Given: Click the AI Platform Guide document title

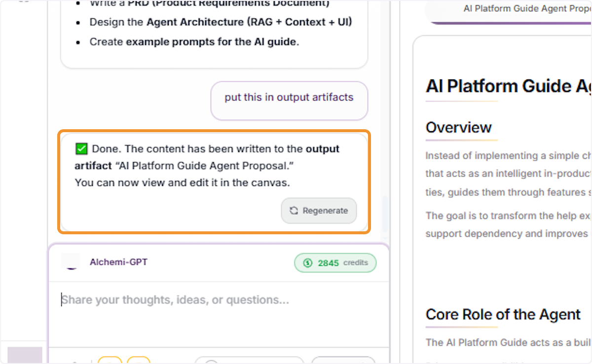Looking at the screenshot, I should (509, 86).
